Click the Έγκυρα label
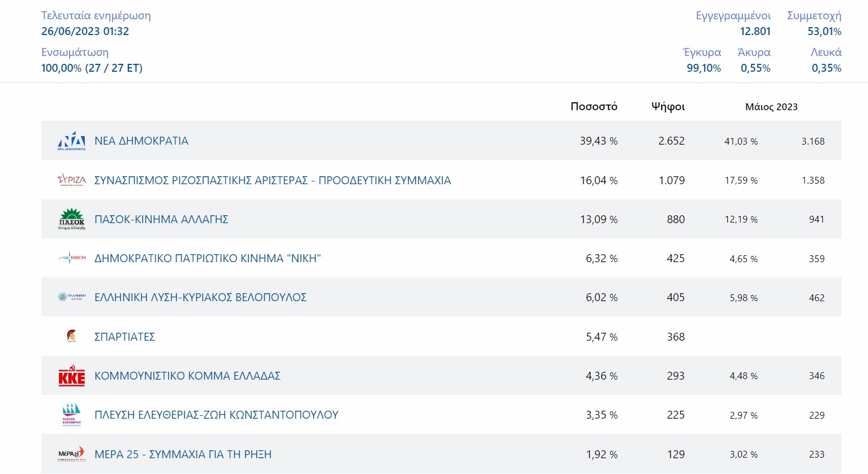Screen dimensions: 868x474 (x=702, y=52)
